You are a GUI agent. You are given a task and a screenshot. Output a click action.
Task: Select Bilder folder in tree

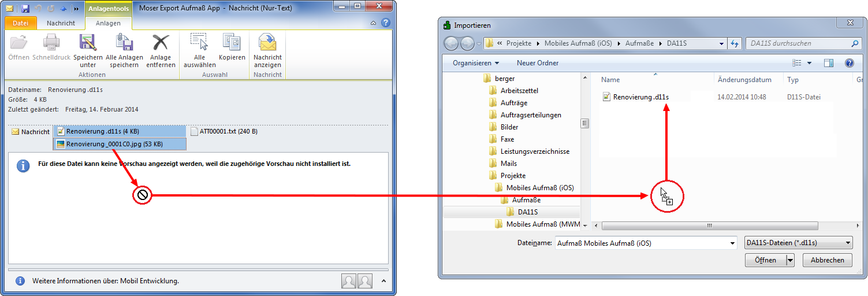click(x=504, y=127)
